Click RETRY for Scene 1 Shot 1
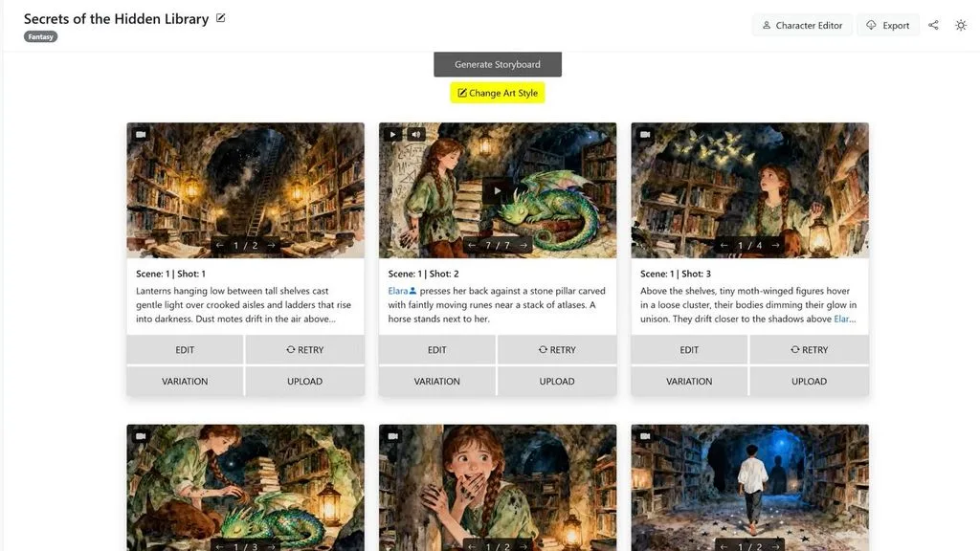980x551 pixels. click(x=305, y=350)
